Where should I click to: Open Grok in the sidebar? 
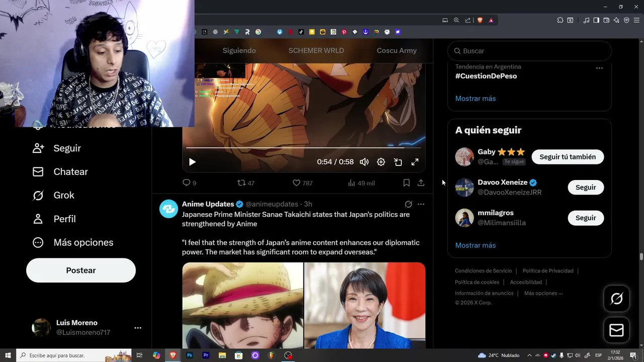(53, 196)
